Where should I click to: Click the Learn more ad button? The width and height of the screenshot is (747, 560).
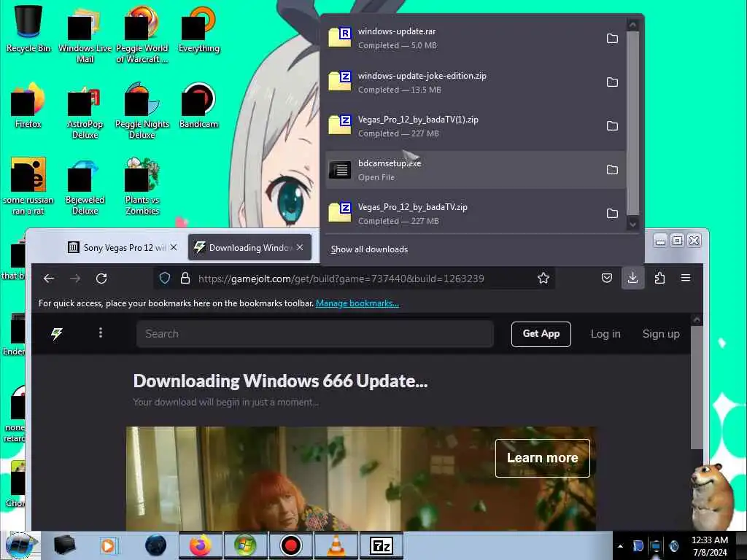point(542,458)
